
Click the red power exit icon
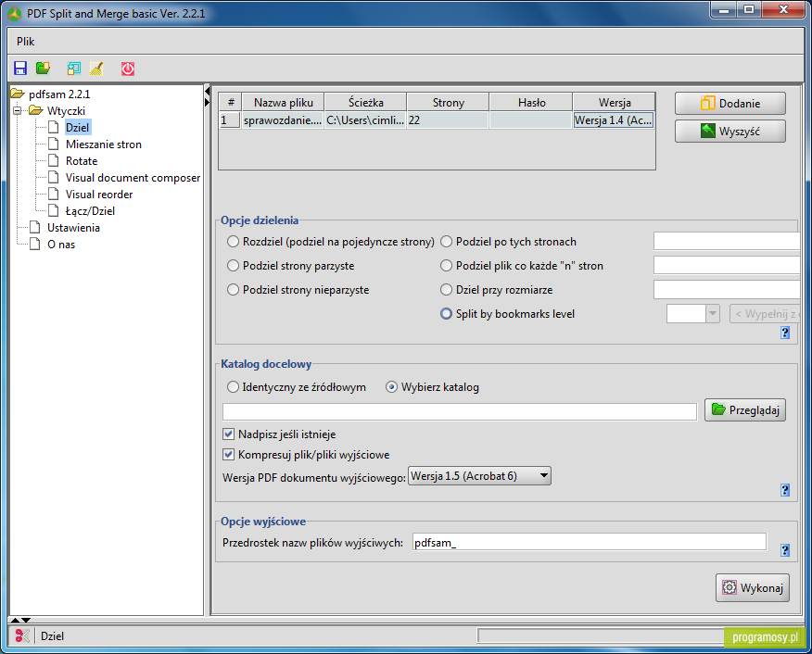pyautogui.click(x=128, y=69)
